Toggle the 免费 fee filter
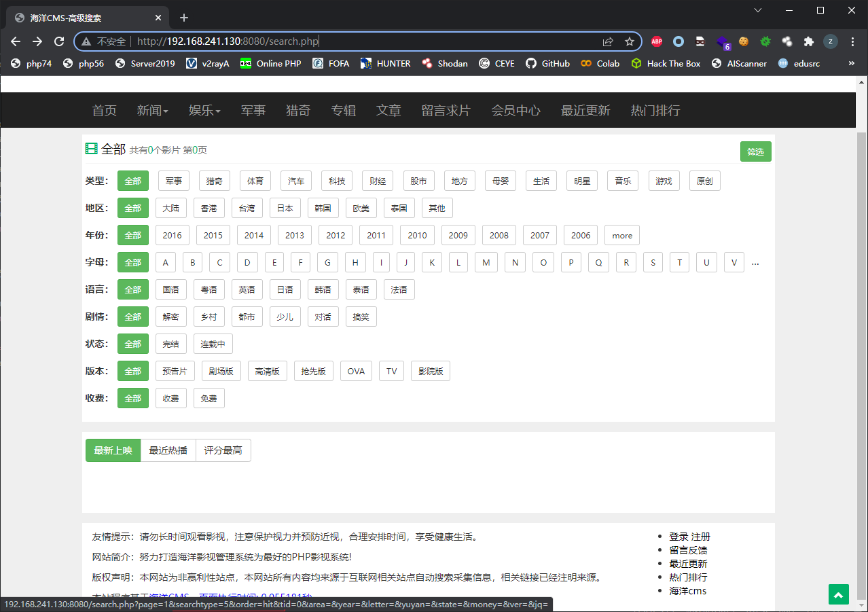 (x=209, y=398)
